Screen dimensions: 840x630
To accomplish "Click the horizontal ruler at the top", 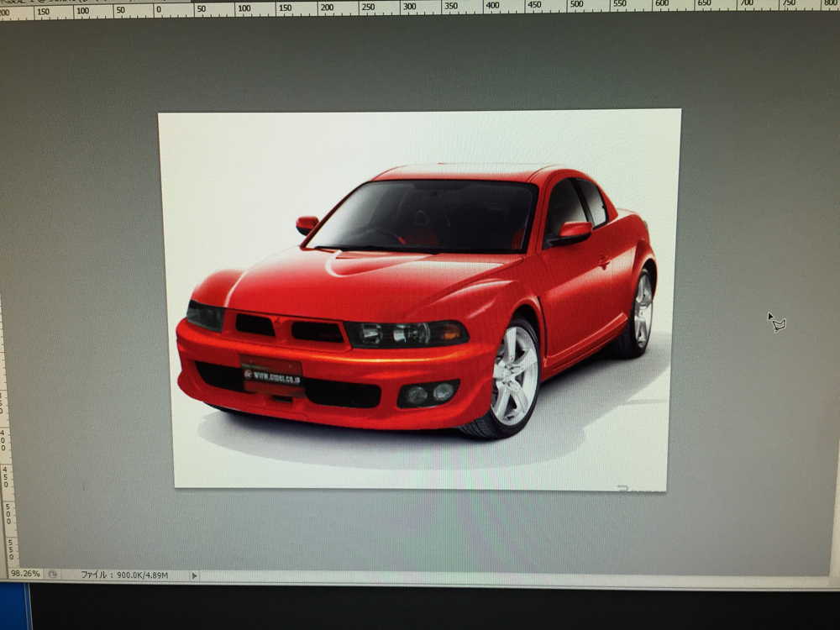I will click(420, 8).
